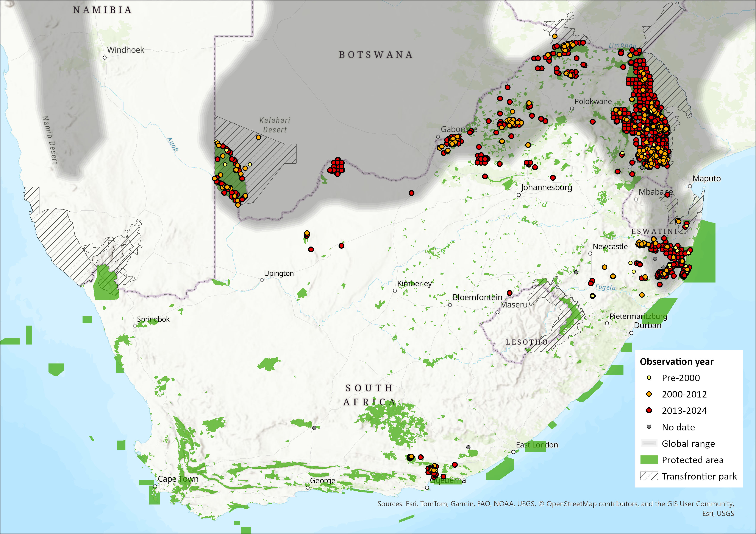The width and height of the screenshot is (756, 534).
Task: Click the Windhoek city marker circle
Action: [104, 57]
